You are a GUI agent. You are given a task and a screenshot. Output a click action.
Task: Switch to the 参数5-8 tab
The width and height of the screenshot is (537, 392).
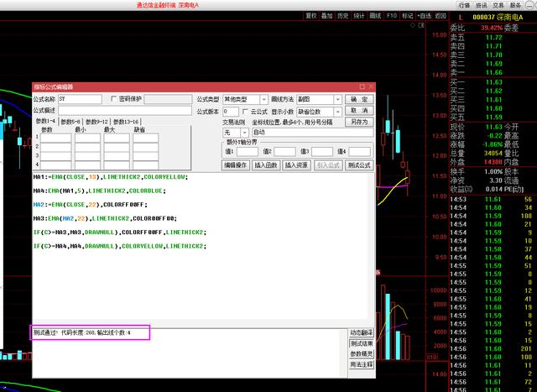(x=70, y=122)
